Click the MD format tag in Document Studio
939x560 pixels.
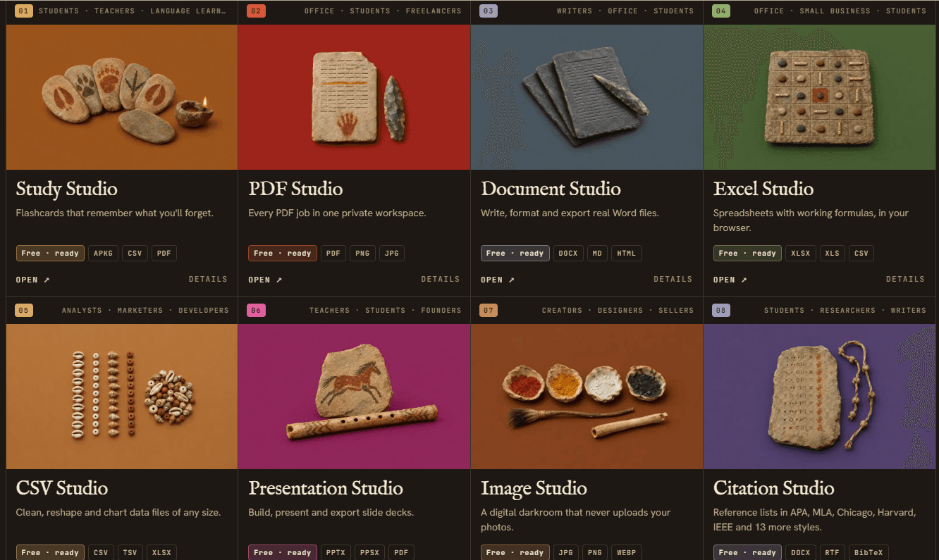(x=597, y=254)
